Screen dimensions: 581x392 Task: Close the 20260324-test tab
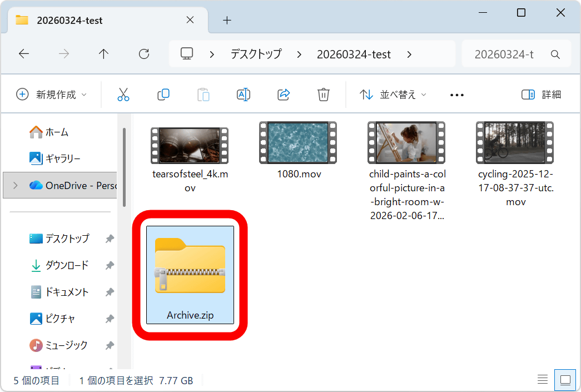coord(190,20)
